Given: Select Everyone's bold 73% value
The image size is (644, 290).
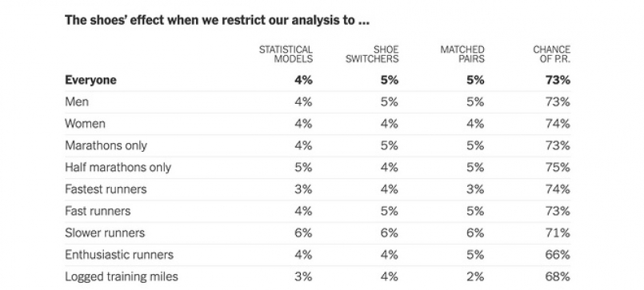Looking at the screenshot, I should point(558,80).
